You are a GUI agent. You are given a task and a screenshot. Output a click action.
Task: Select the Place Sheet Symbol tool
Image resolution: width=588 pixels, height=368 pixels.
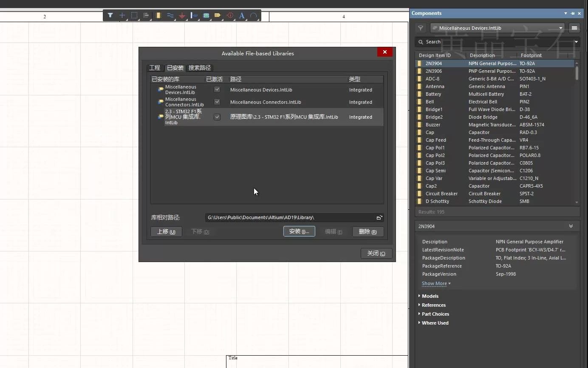click(x=206, y=15)
